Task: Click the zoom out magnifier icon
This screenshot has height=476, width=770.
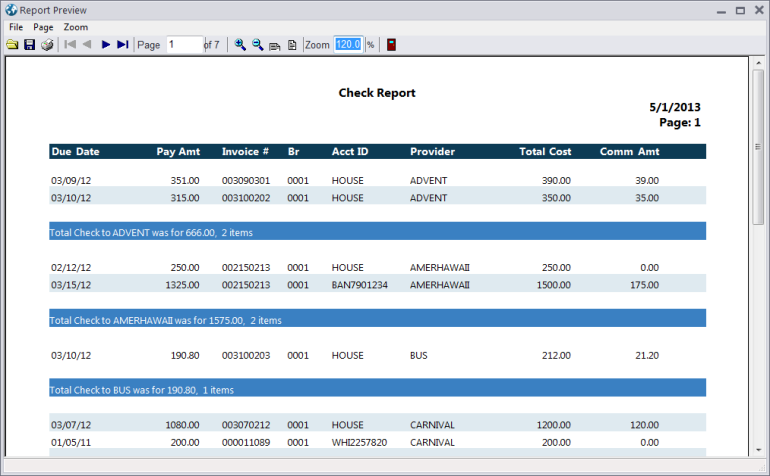Action: pos(257,45)
